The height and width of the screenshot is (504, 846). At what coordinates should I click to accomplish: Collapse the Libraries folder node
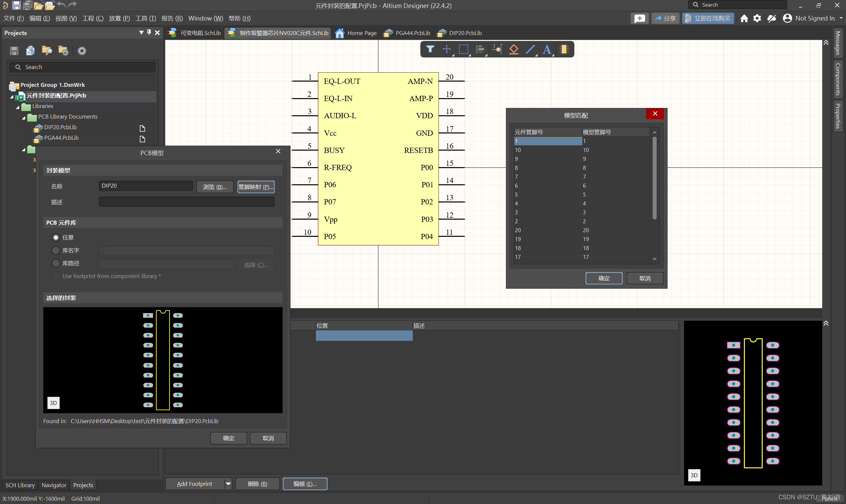[18, 107]
